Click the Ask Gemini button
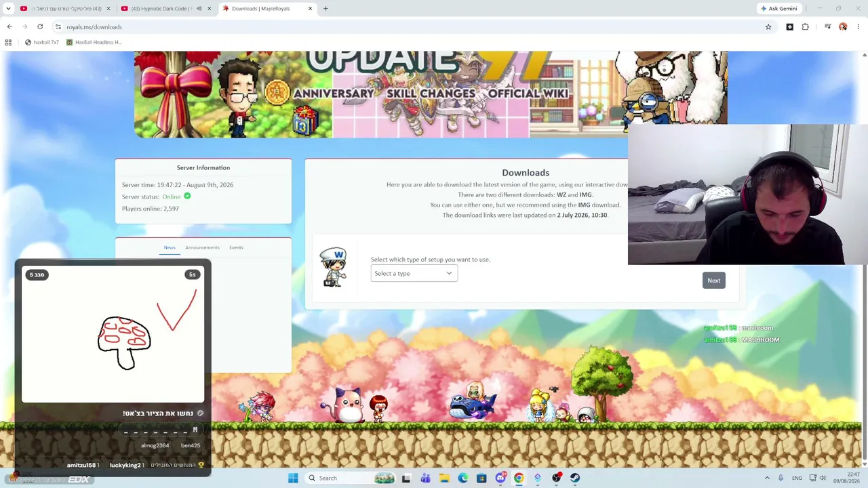The height and width of the screenshot is (488, 868). click(x=779, y=9)
